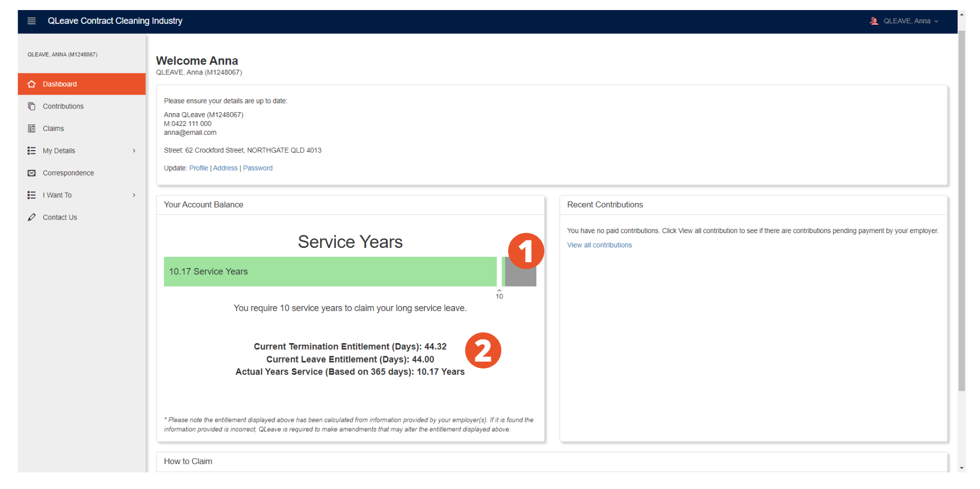Click Current Leave Entitlement (Days): 44.00
Screen dimensions: 980x489
(x=350, y=359)
